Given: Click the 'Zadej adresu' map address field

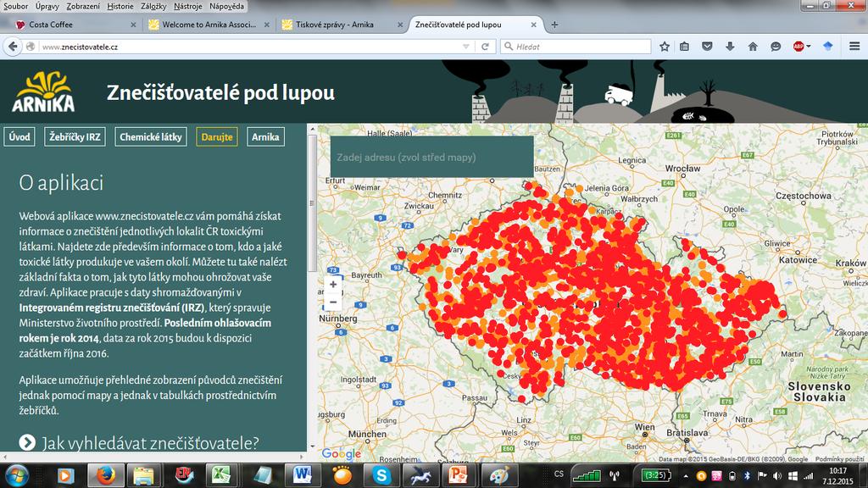Looking at the screenshot, I should coord(431,157).
